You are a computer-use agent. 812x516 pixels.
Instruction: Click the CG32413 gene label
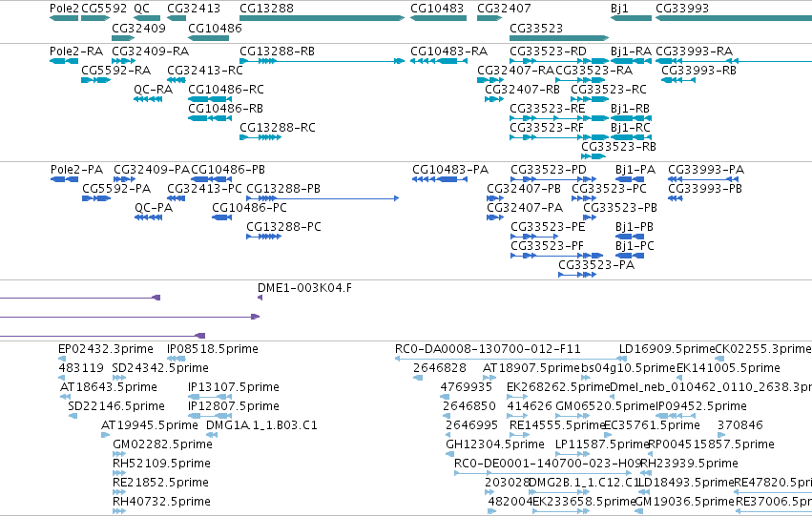coord(194,9)
